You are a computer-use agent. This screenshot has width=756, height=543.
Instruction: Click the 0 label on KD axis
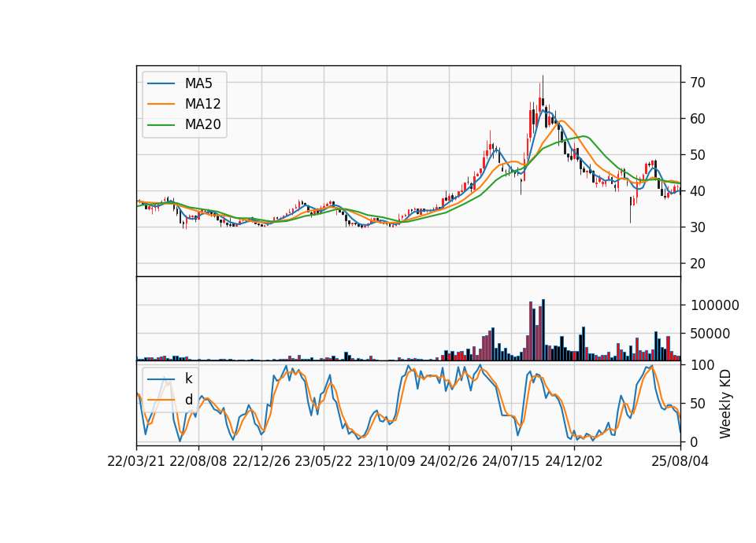coord(695,441)
